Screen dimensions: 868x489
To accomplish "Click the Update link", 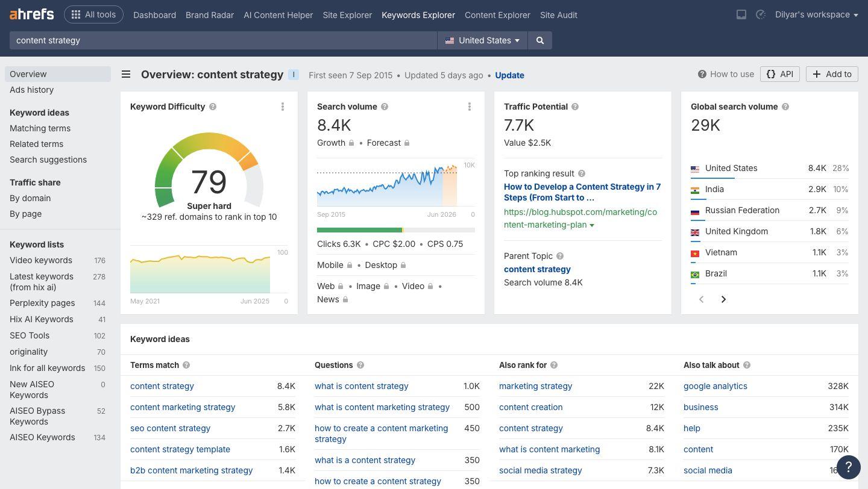I will (509, 75).
